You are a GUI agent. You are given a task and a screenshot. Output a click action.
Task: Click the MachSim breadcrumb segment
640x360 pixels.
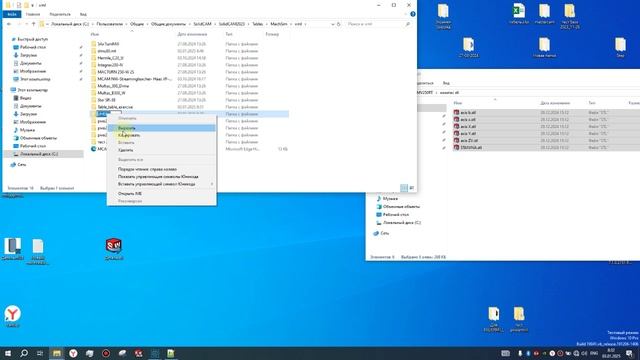pyautogui.click(x=279, y=24)
